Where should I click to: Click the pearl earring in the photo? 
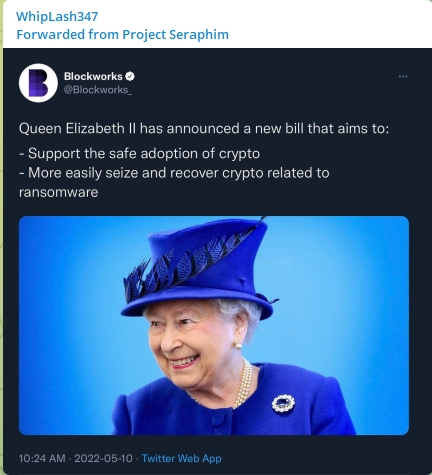tap(238, 345)
